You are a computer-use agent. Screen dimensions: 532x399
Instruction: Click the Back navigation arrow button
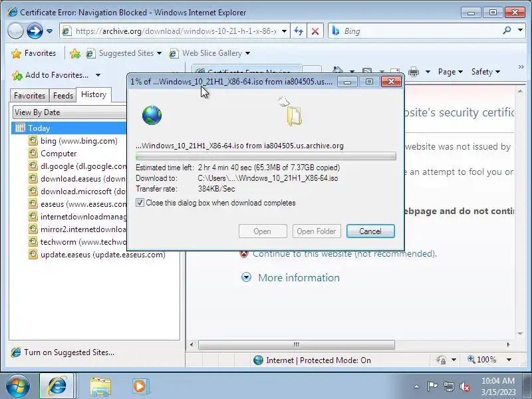point(15,31)
